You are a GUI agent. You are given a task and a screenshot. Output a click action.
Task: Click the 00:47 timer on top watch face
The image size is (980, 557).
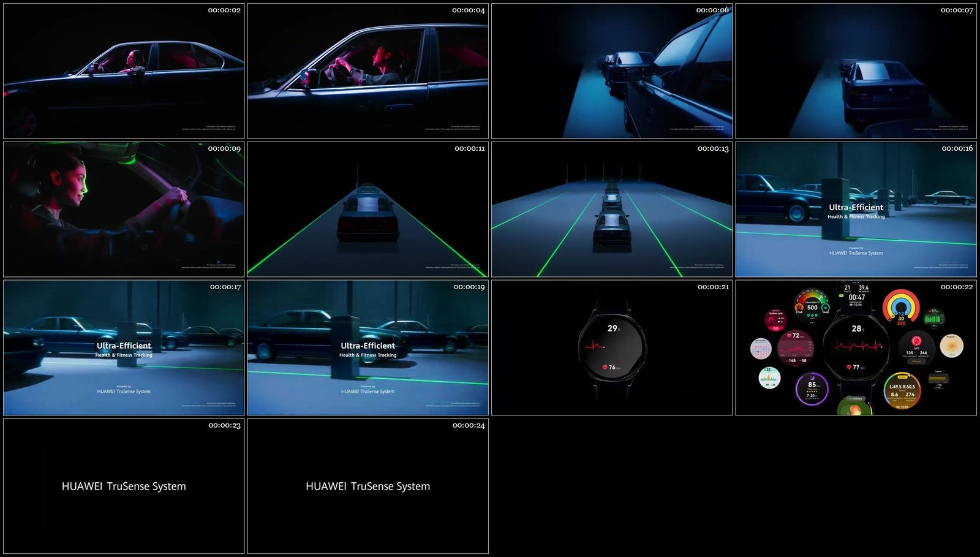(x=857, y=297)
